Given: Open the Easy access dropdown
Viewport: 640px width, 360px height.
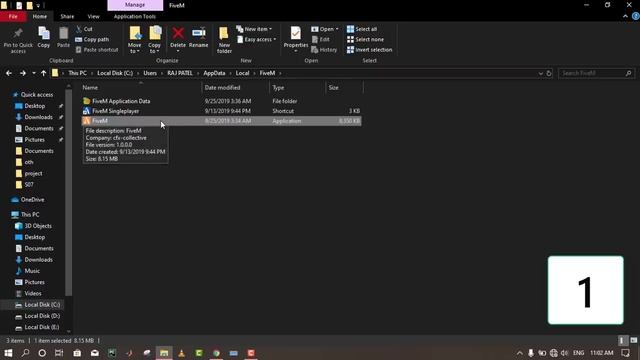Looking at the screenshot, I should coord(257,39).
